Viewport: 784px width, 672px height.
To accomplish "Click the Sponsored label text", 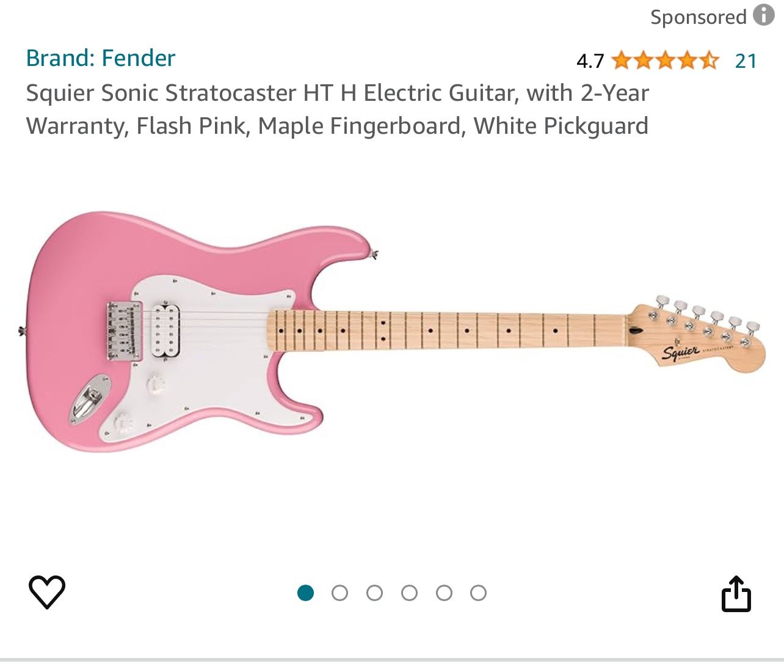I will [x=698, y=17].
